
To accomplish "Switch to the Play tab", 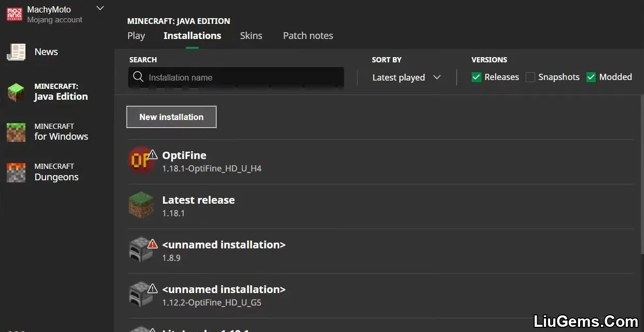I will pos(136,36).
